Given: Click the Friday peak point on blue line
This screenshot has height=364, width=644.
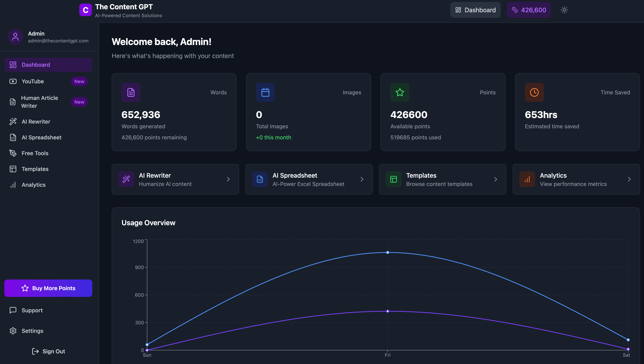Looking at the screenshot, I should point(387,252).
